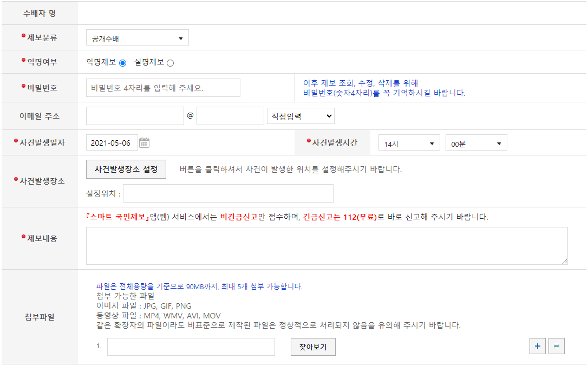Click the arrow on the 14시 hour selector
Image resolution: width=588 pixels, height=365 pixels.
pos(432,142)
